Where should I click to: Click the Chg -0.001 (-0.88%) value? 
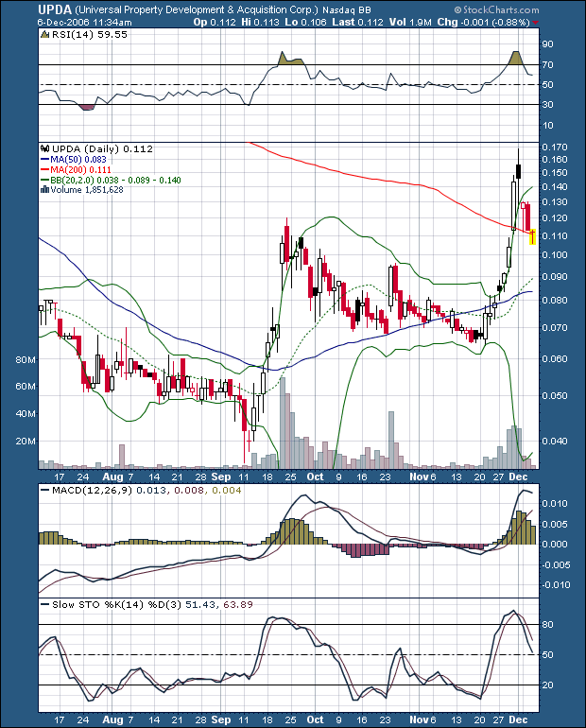pos(484,22)
